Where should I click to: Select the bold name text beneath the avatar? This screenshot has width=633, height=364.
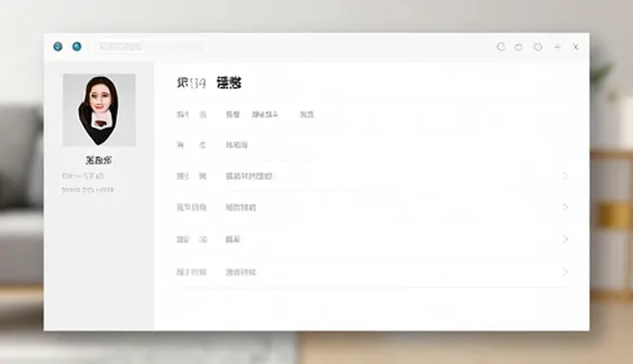(x=99, y=160)
